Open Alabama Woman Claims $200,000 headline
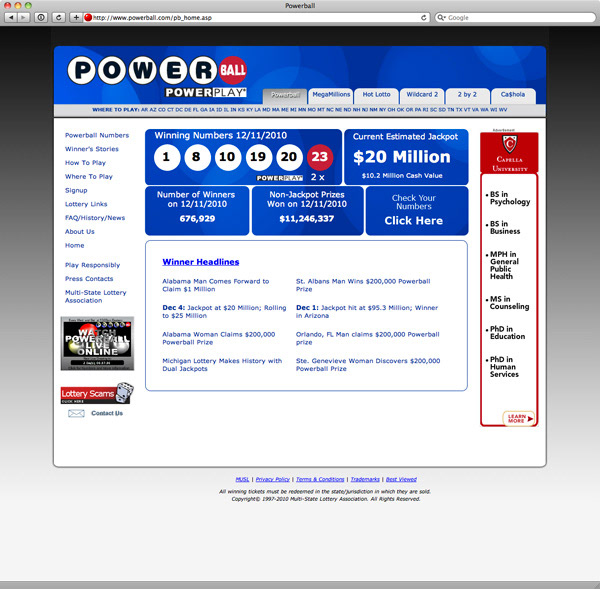This screenshot has height=589, width=600. point(219,338)
